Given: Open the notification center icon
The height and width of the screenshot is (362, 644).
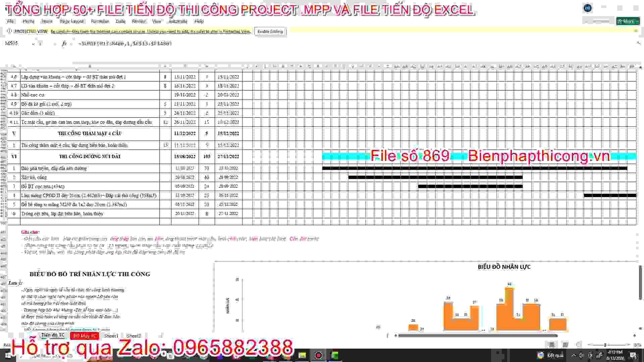Looking at the screenshot, I should 634,355.
